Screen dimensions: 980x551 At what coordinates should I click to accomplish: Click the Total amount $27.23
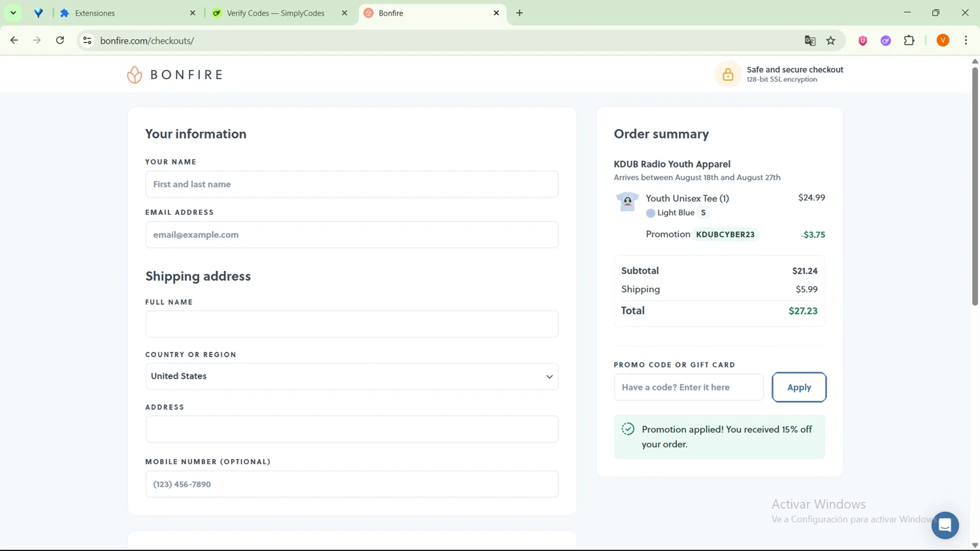click(x=803, y=311)
